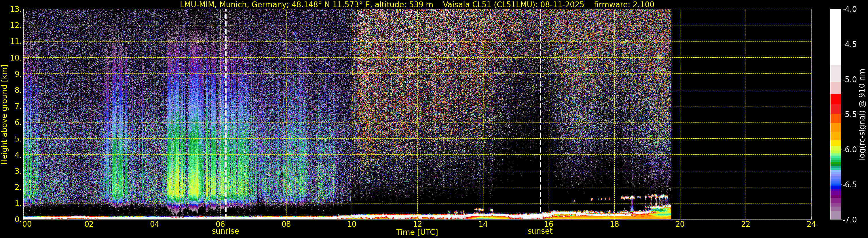868x238 pixels.
Task: Click time axis tick label "04"
Action: 155,224
